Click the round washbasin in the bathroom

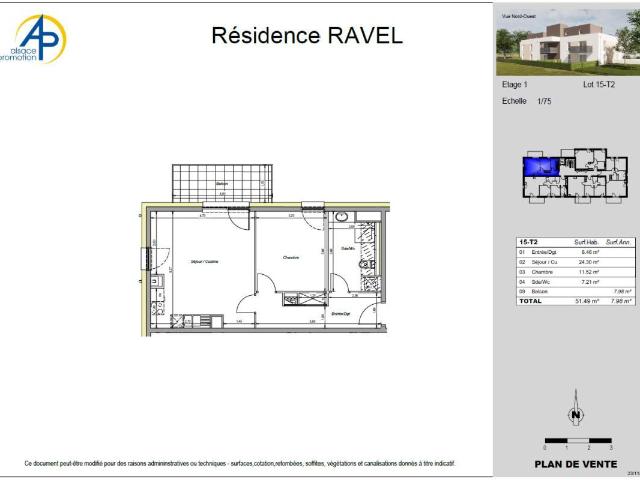(x=342, y=217)
